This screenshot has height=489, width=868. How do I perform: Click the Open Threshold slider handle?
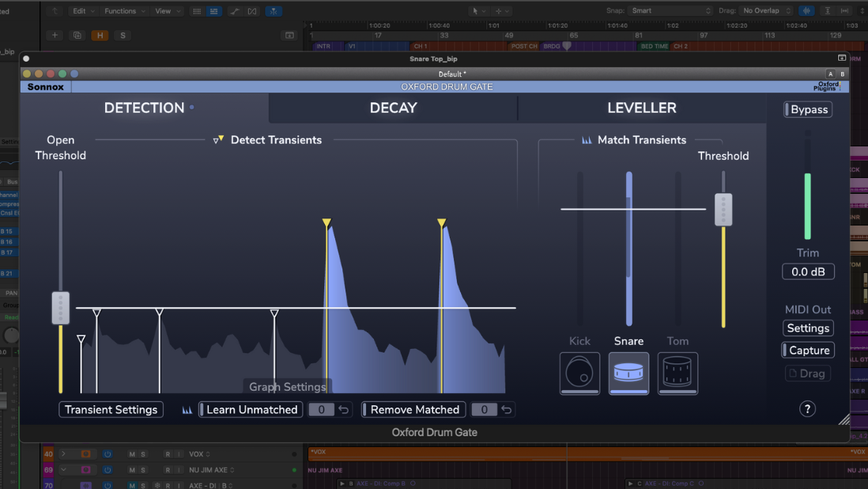pos(60,308)
